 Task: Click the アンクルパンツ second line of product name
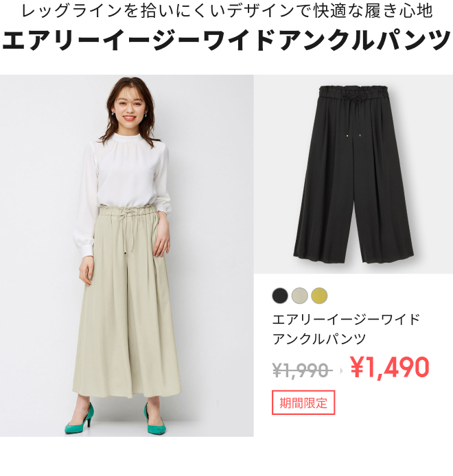click(318, 339)
